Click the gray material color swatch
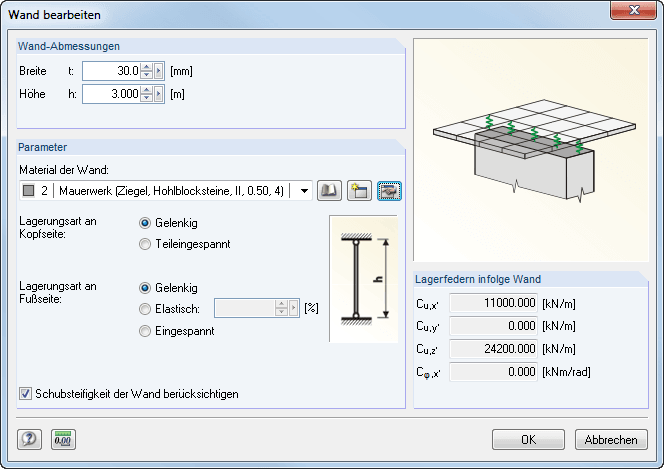This screenshot has height=469, width=664. tap(28, 190)
